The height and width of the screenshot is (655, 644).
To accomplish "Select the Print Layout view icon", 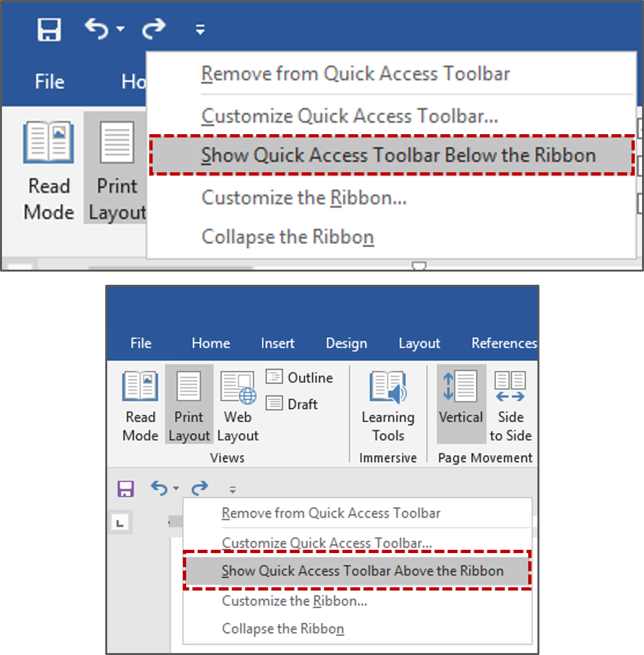I will (x=189, y=404).
